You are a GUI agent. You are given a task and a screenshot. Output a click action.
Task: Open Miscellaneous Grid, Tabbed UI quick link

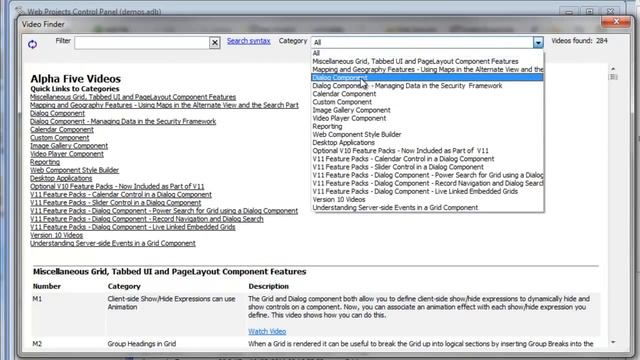(x=133, y=97)
